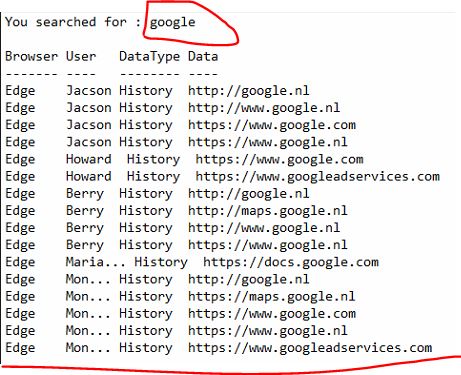The width and height of the screenshot is (461, 375).
Task: Select the User column header
Action: pos(81,56)
